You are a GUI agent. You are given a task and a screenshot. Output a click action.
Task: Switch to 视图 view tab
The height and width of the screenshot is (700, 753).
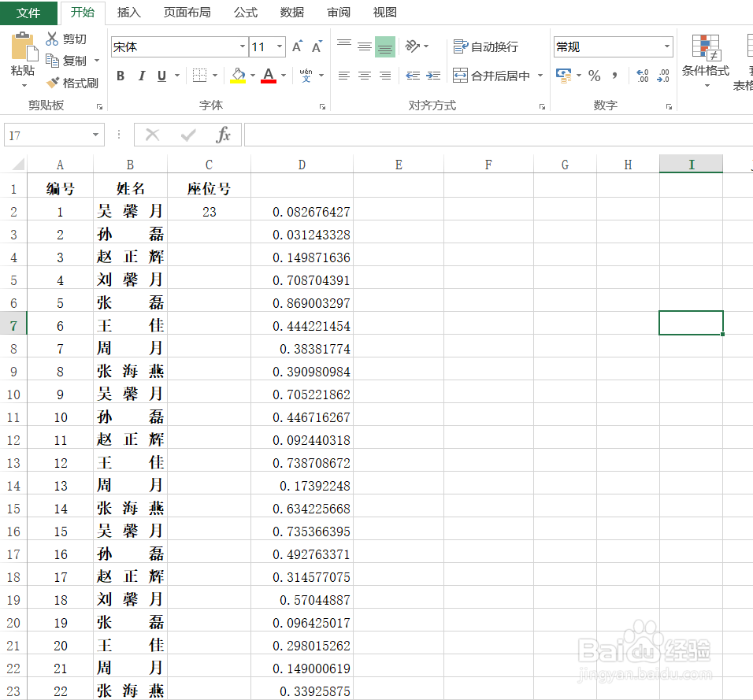(384, 13)
